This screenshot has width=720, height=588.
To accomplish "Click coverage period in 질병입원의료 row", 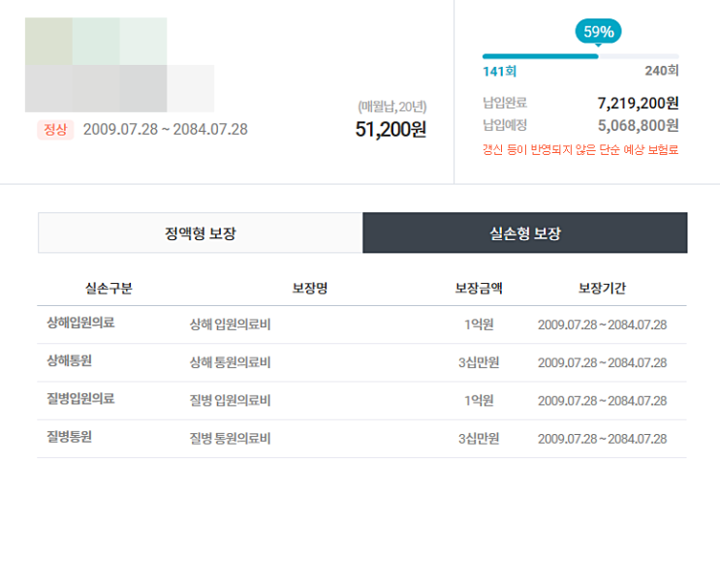I will click(602, 401).
